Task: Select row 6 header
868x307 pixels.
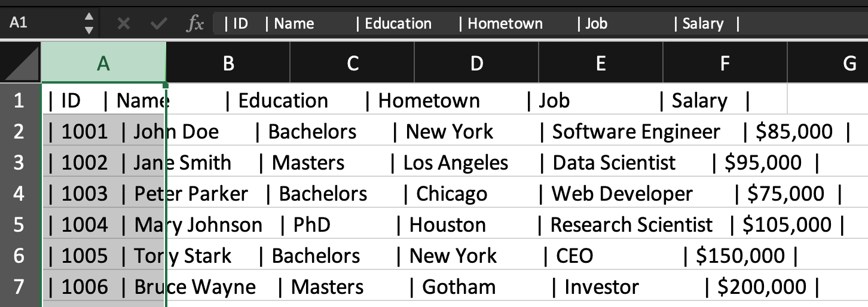Action: coord(19,256)
